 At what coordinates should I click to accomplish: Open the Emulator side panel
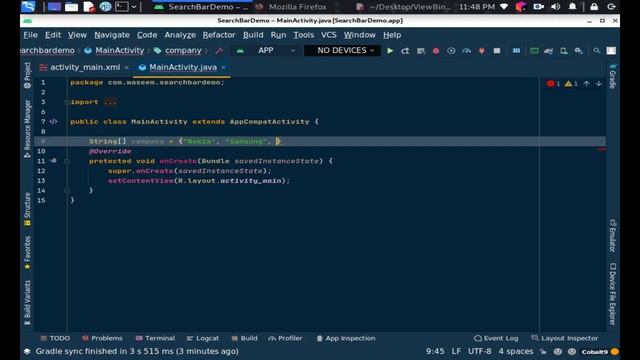tap(612, 236)
